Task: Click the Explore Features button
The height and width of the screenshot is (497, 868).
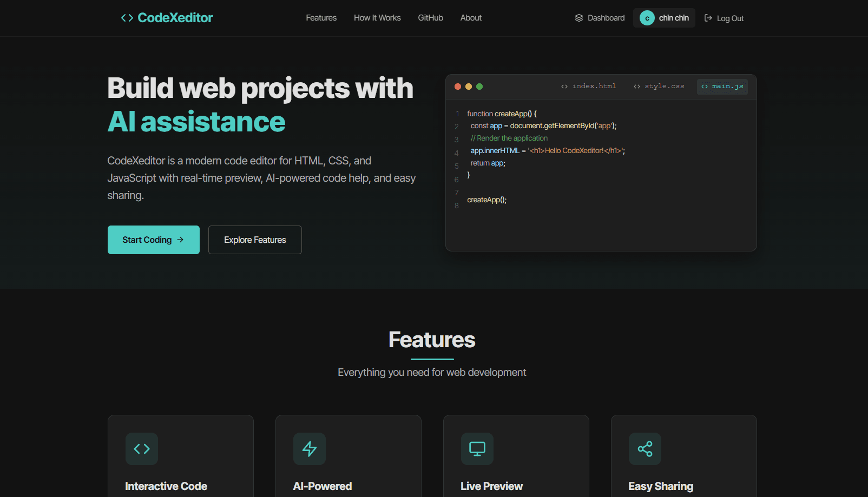Action: pos(255,240)
